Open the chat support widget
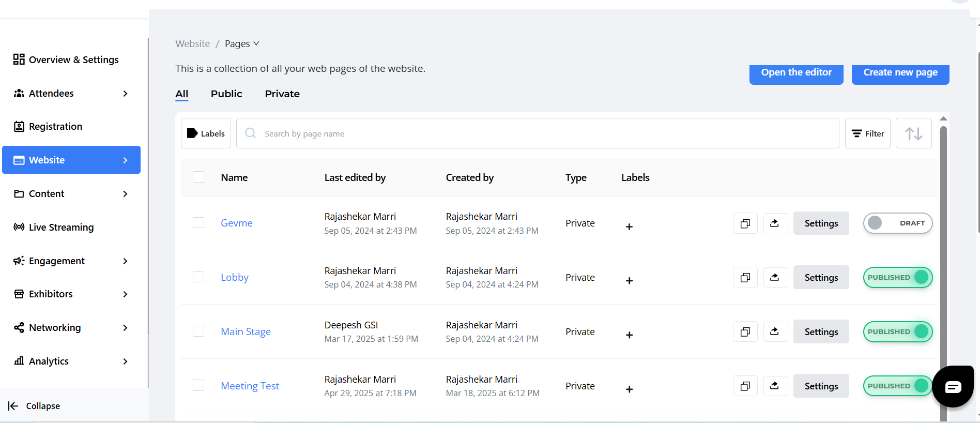The height and width of the screenshot is (423, 980). coord(953,387)
